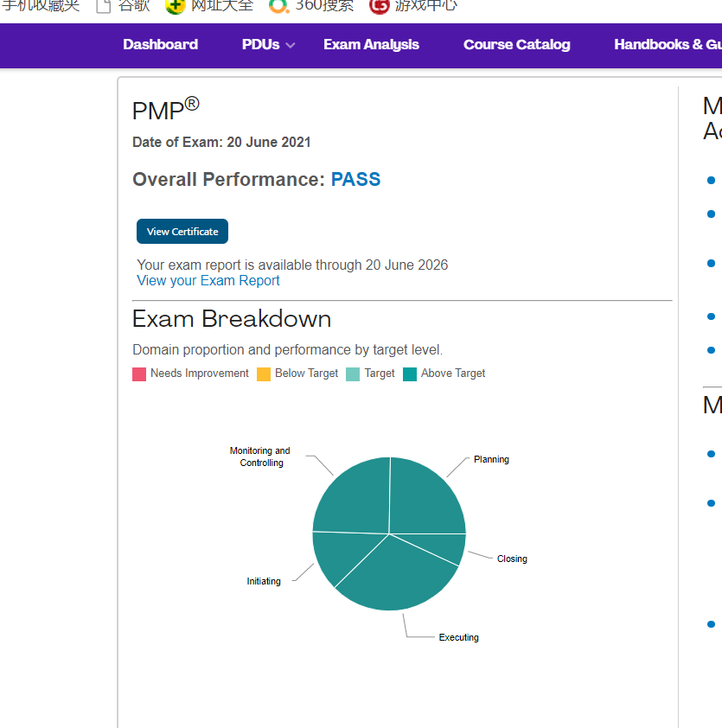This screenshot has width=722, height=728.
Task: Click the 游戏中心 bookmark icon
Action: [379, 6]
